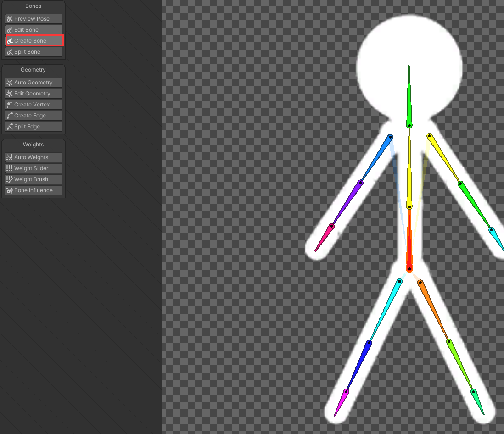Click the Auto Weights button

33,157
